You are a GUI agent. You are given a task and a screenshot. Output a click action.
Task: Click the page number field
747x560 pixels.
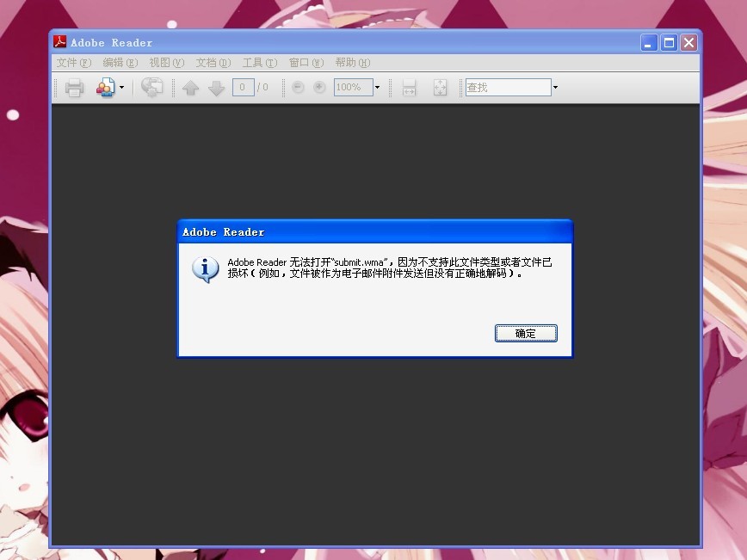[x=243, y=87]
